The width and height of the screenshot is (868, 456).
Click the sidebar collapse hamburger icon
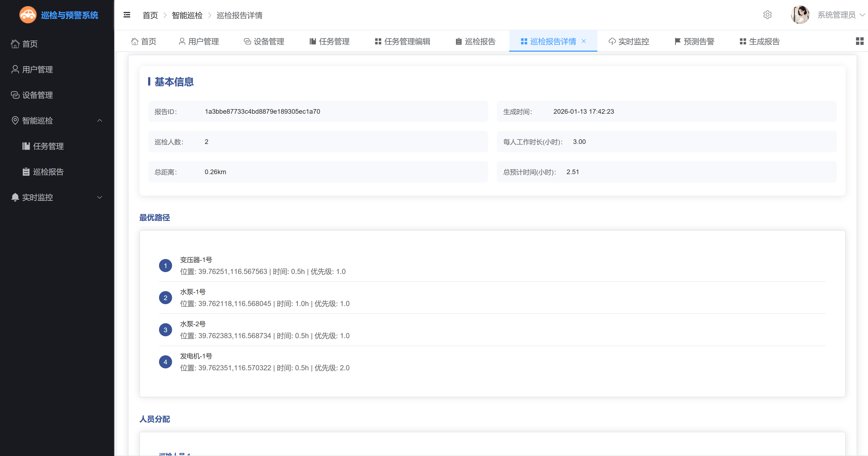coord(127,15)
